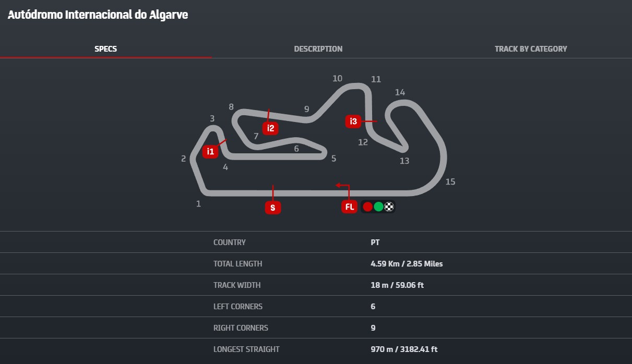Open the Track By Category tab
This screenshot has height=364, width=632.
(531, 48)
